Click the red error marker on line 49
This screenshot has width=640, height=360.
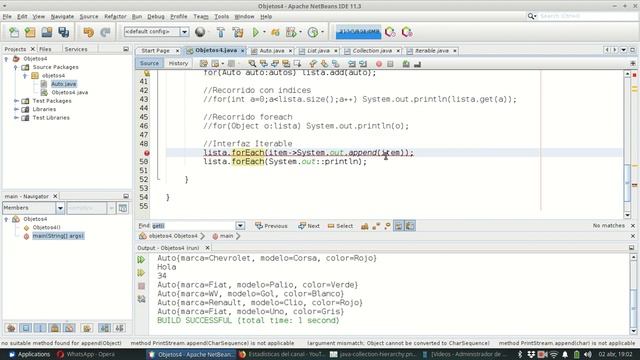(147, 153)
